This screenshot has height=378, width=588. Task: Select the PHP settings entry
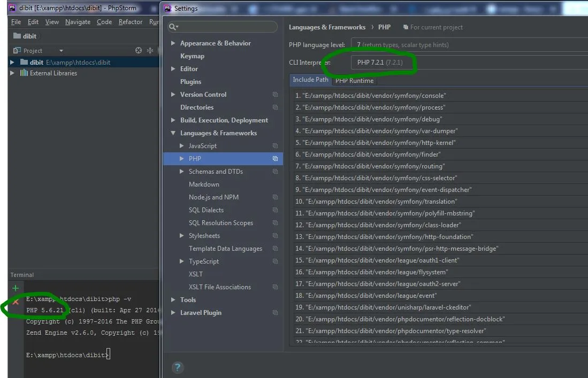223,158
